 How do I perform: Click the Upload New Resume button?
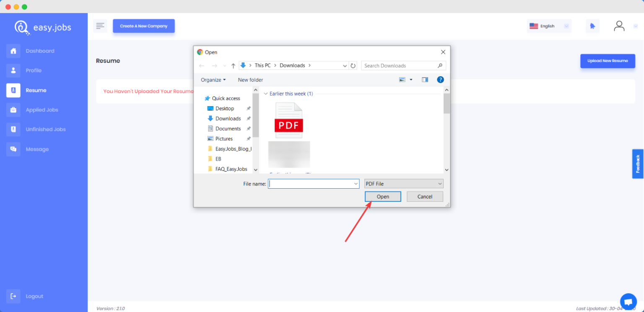click(607, 61)
